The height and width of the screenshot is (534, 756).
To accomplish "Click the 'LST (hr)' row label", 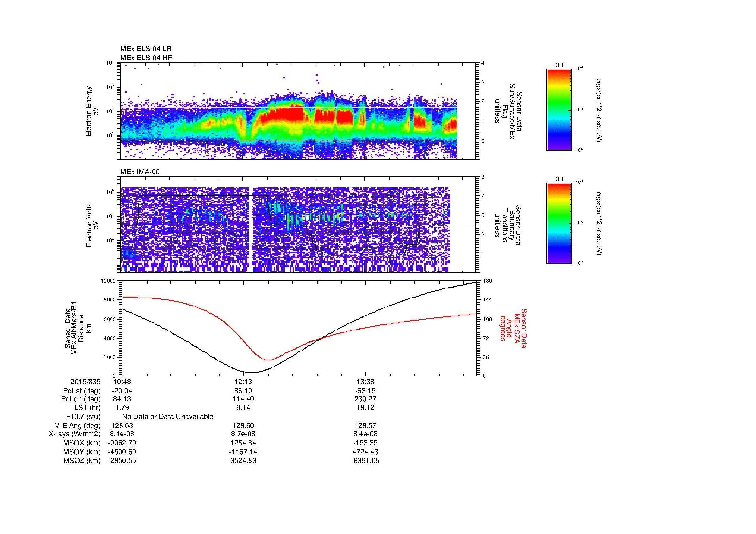I will click(87, 408).
